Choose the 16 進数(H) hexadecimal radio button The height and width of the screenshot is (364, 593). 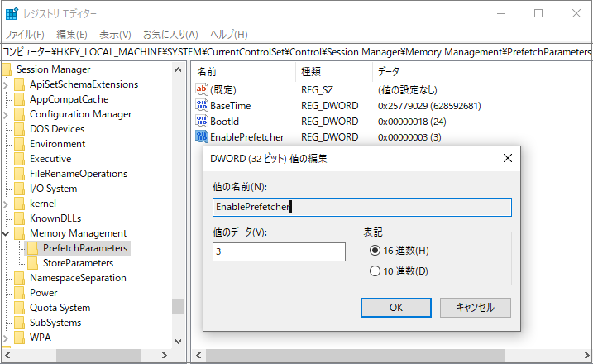coord(375,251)
